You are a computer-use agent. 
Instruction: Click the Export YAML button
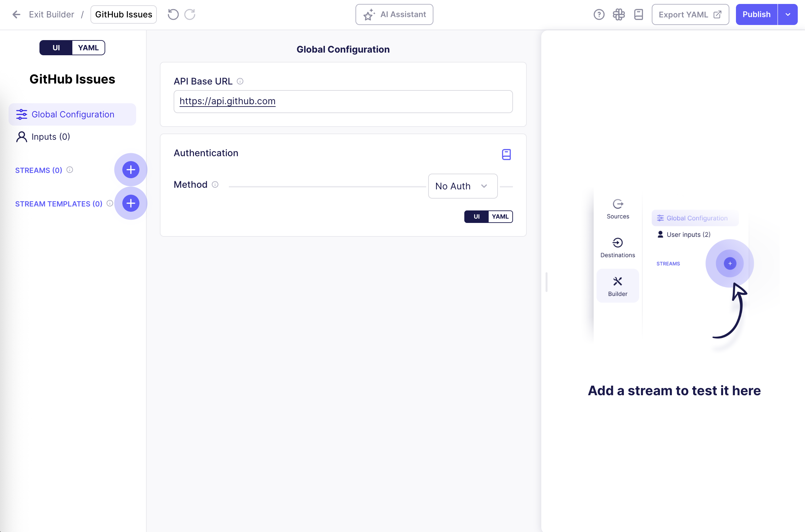690,14
